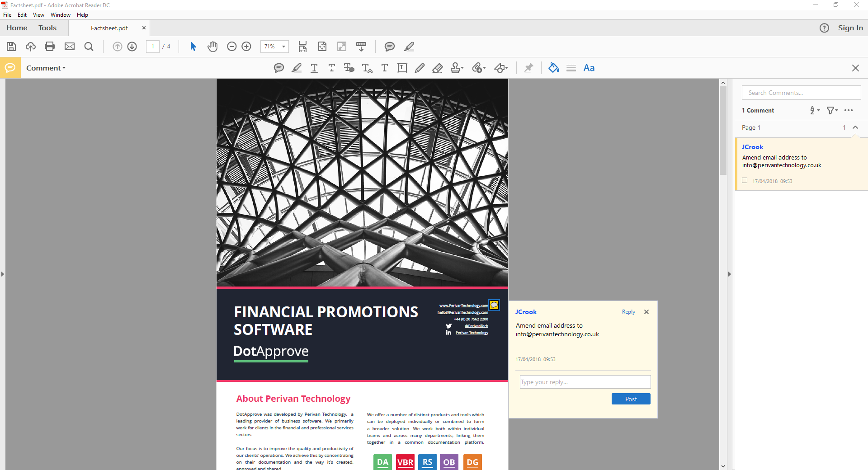
Task: Select the underline text tool
Action: pos(314,68)
